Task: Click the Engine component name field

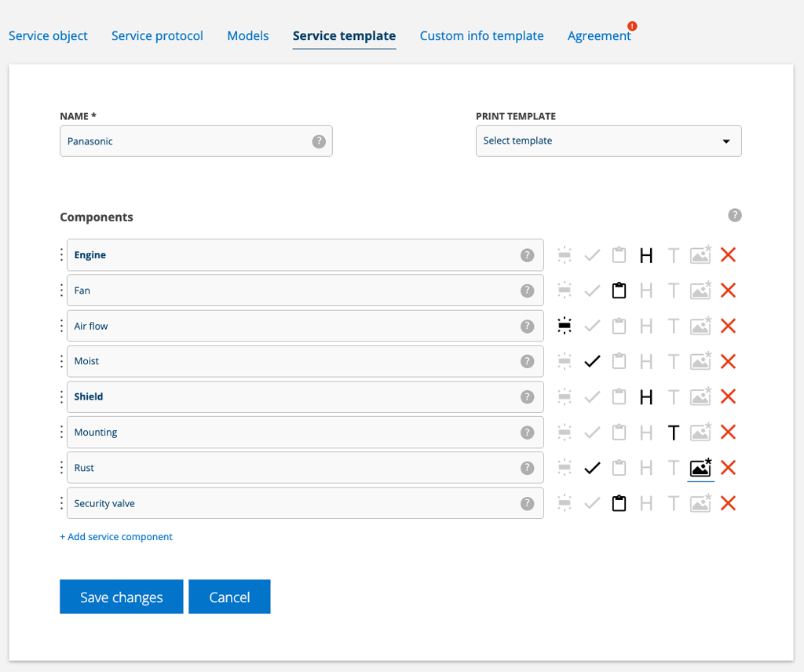Action: [x=305, y=255]
